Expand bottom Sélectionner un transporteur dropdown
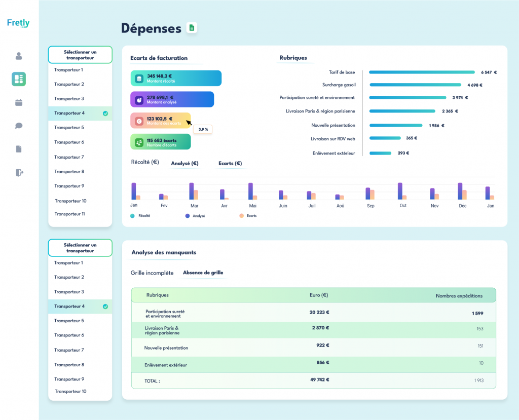The image size is (519, 420). (x=80, y=248)
